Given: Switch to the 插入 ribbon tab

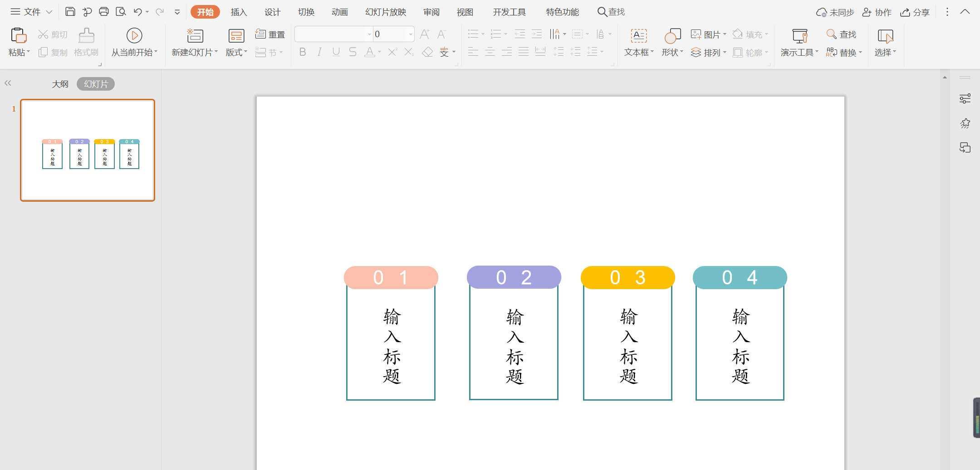Looking at the screenshot, I should pyautogui.click(x=239, y=12).
